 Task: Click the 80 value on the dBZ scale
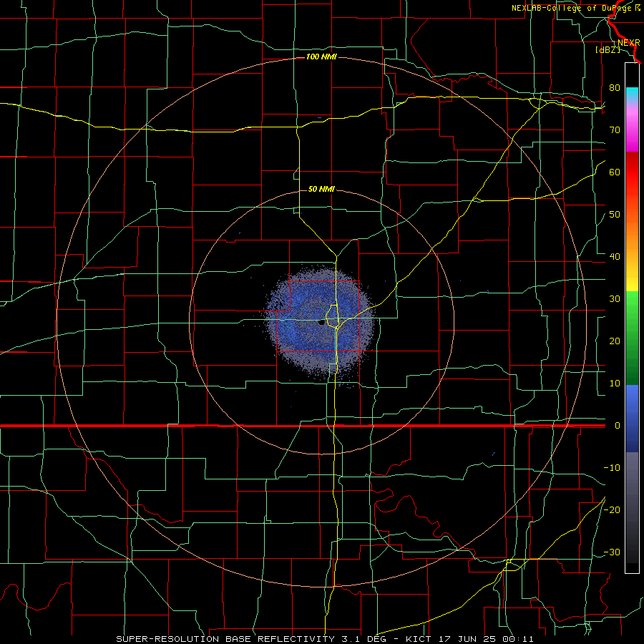coord(615,88)
